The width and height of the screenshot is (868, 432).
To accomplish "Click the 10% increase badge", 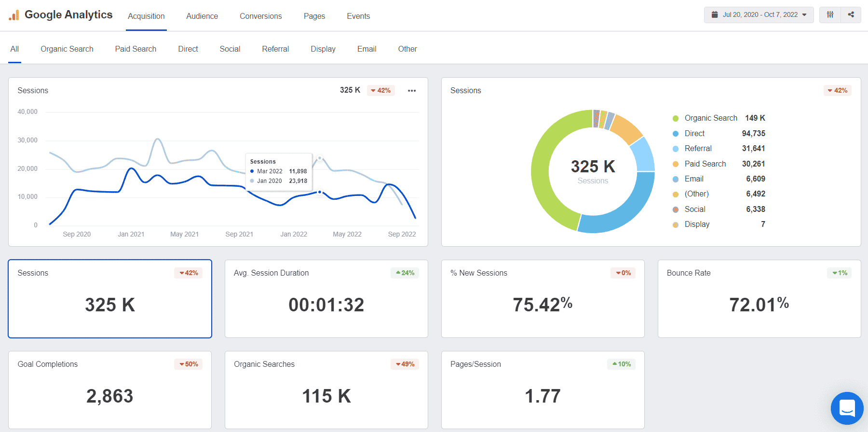I will pyautogui.click(x=622, y=364).
